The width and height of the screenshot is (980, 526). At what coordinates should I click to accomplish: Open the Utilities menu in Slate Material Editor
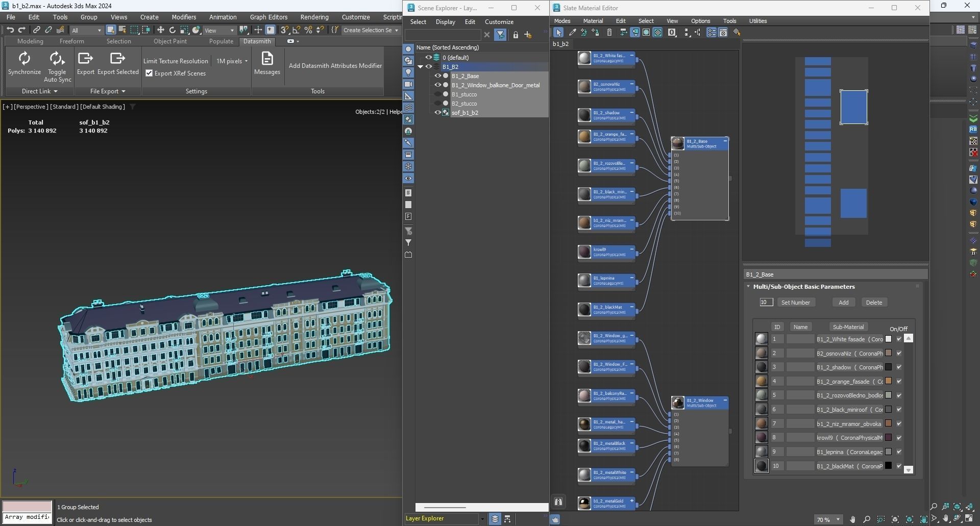(x=757, y=21)
